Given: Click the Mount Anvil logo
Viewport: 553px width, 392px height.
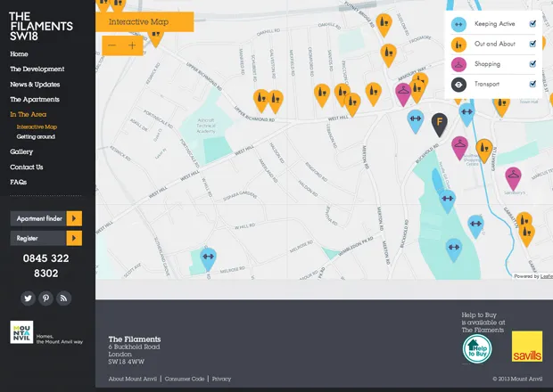Looking at the screenshot, I should pyautogui.click(x=22, y=331).
